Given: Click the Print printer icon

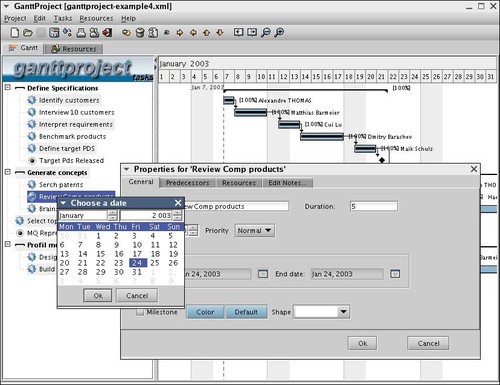Looking at the screenshot, I should click(81, 33).
